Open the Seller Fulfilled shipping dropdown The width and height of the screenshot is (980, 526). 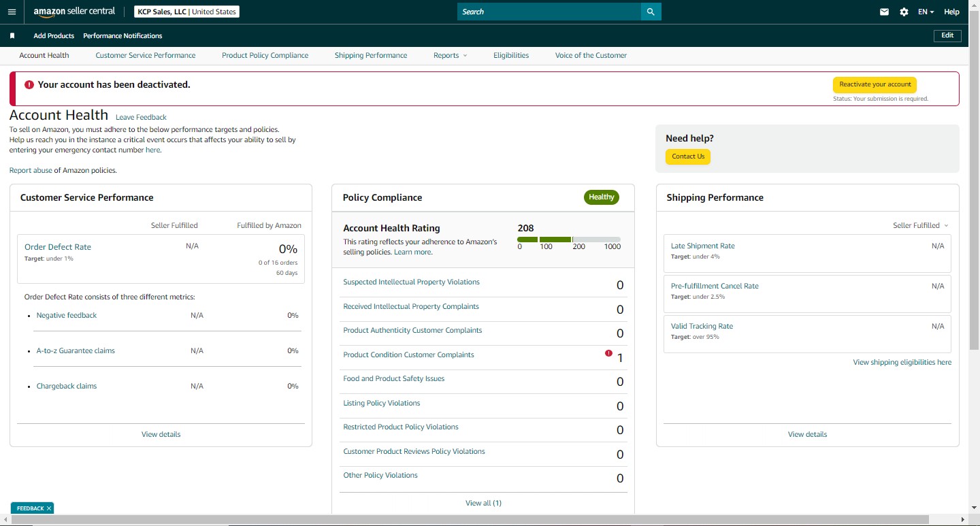click(x=920, y=225)
